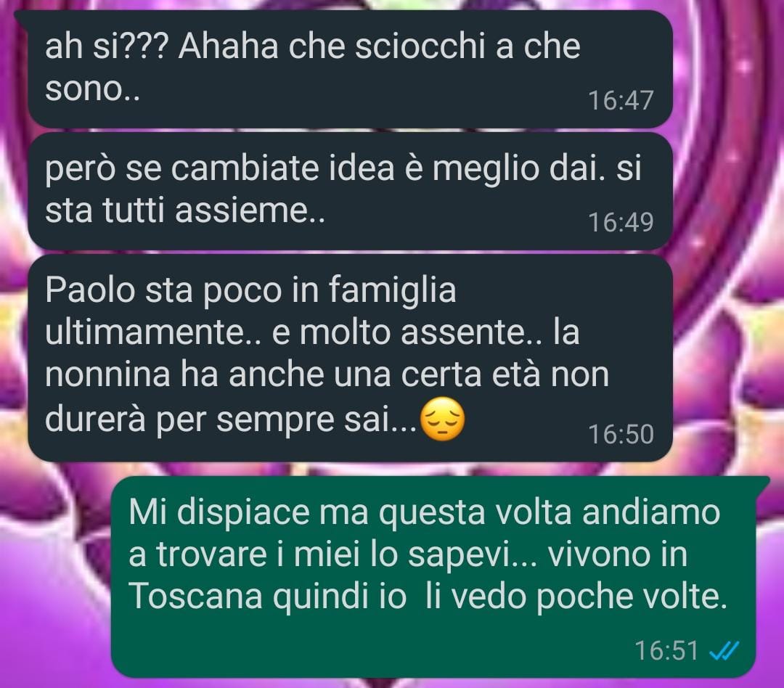This screenshot has height=688, width=784.
Task: Click the word "Paolo"
Action: 90,290
